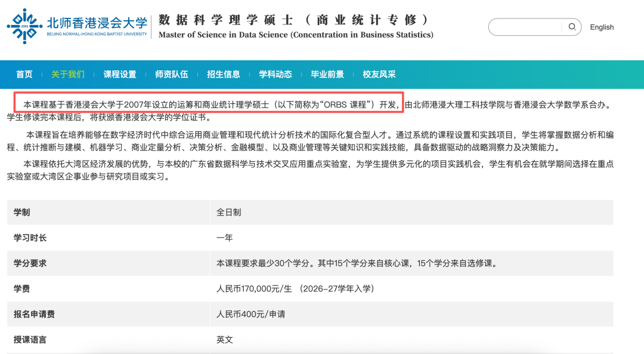Open the 招生信息 admissions menu item
The width and height of the screenshot is (644, 354).
[x=223, y=74]
